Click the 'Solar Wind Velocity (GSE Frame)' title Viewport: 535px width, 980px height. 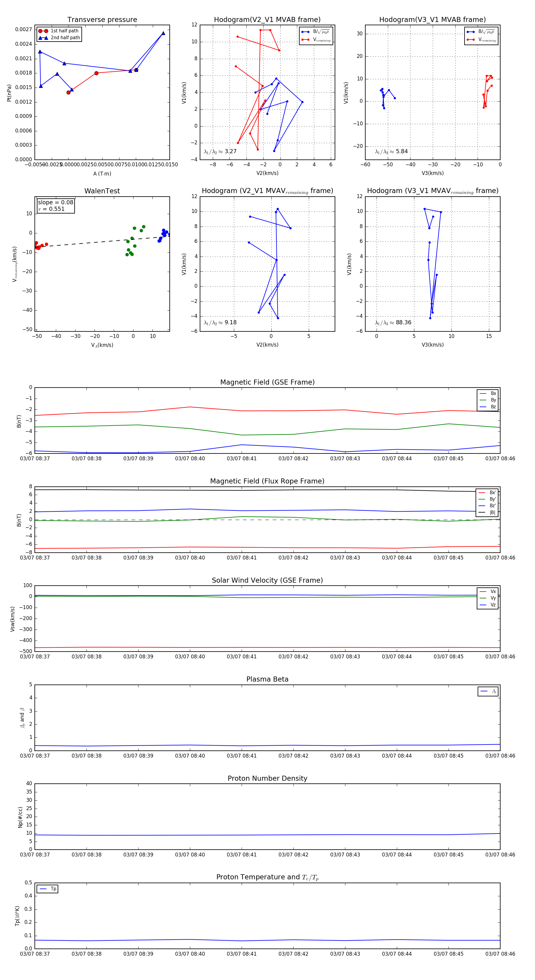pyautogui.click(x=267, y=580)
